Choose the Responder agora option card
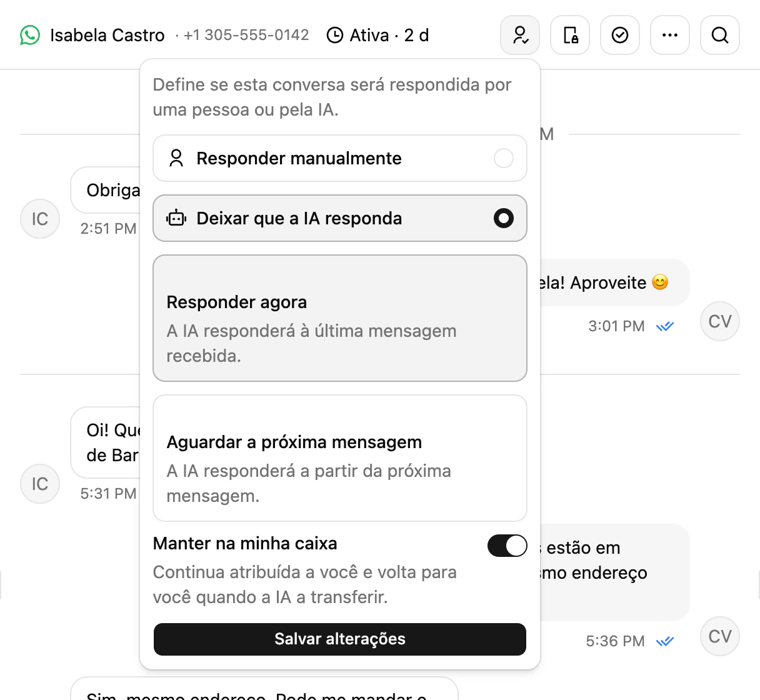 coord(340,318)
